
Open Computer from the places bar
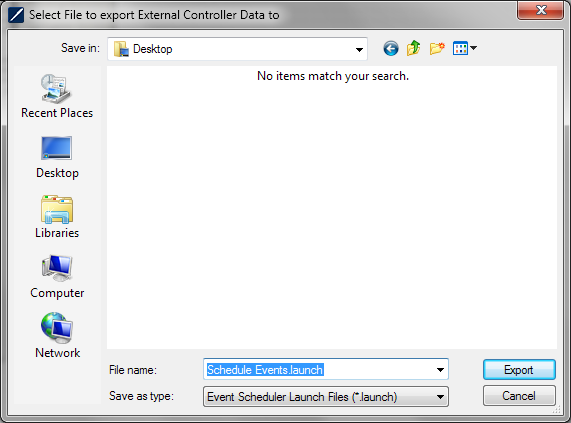click(57, 277)
